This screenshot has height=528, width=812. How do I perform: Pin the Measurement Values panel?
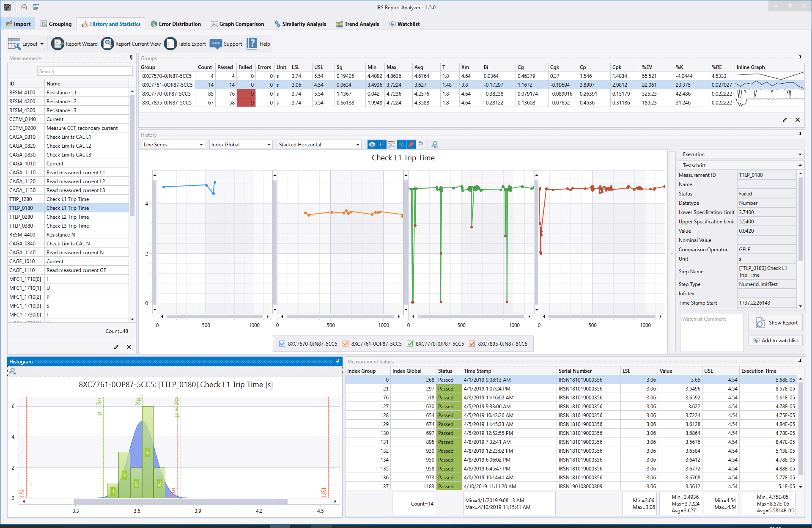(800, 361)
